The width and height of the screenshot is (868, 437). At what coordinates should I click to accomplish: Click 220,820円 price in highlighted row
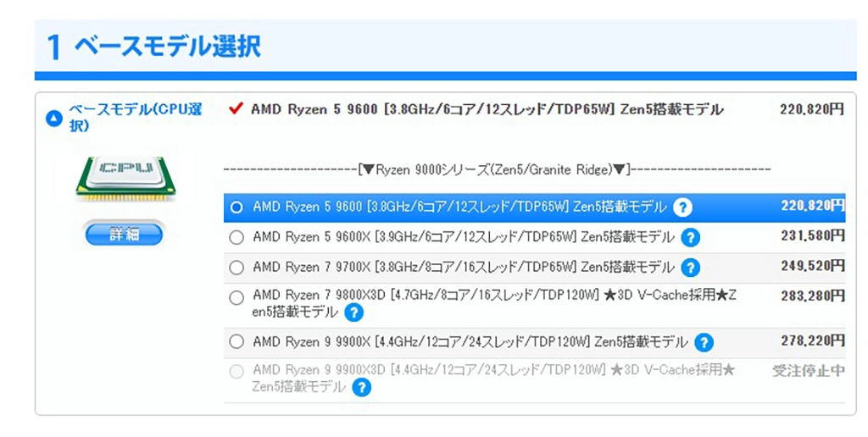[813, 206]
